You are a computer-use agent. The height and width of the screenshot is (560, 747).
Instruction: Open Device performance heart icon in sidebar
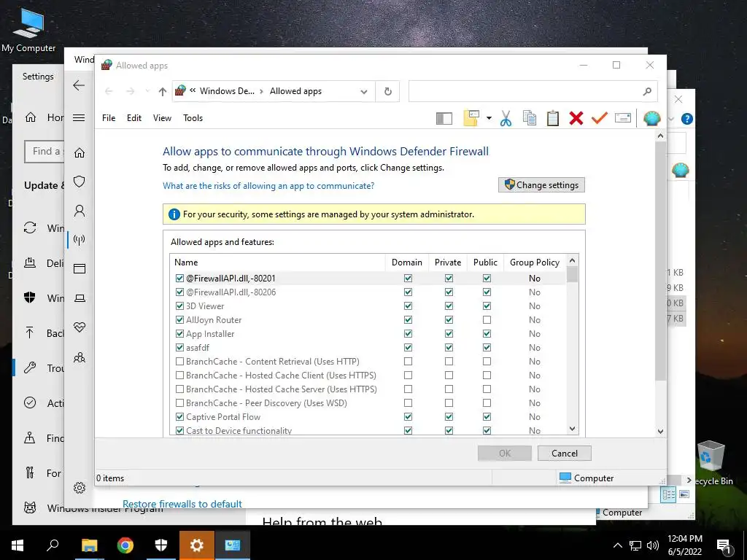(x=80, y=327)
